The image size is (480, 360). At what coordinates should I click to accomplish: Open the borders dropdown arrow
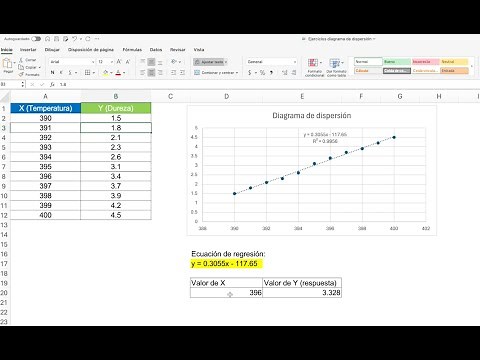tap(94, 73)
